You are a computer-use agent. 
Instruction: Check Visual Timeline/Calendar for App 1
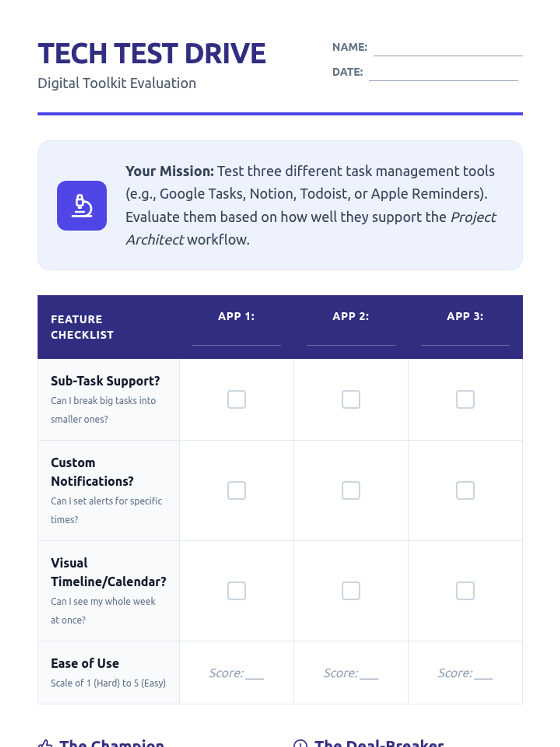point(237,591)
